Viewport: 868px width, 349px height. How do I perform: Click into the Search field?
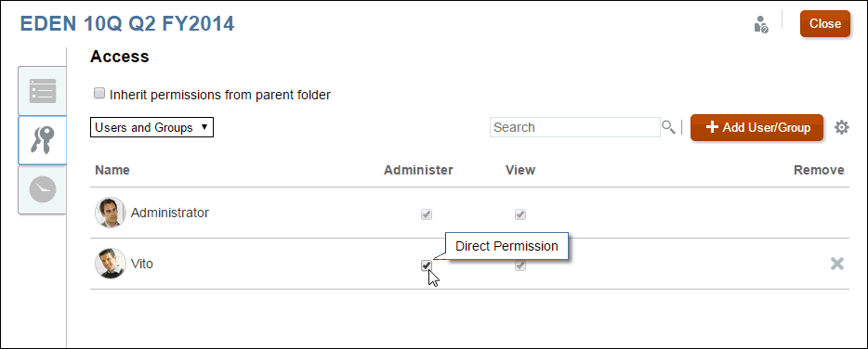[575, 127]
